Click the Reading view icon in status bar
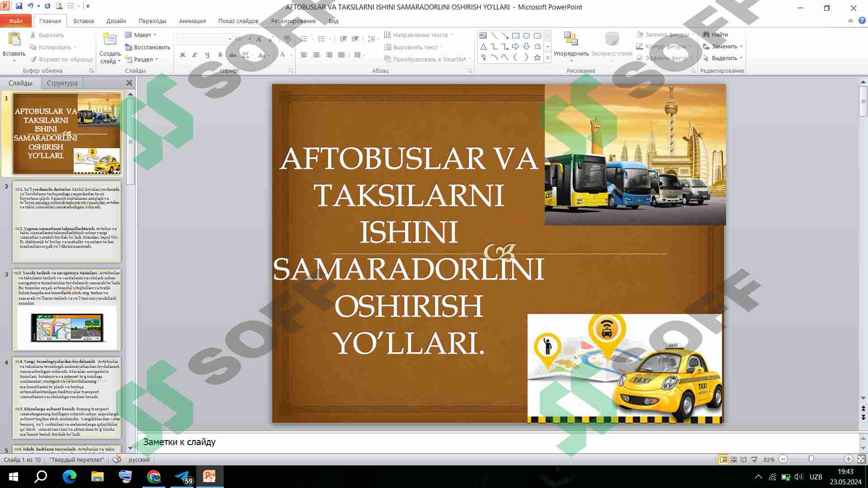Image resolution: width=868 pixels, height=488 pixels. pyautogui.click(x=744, y=460)
